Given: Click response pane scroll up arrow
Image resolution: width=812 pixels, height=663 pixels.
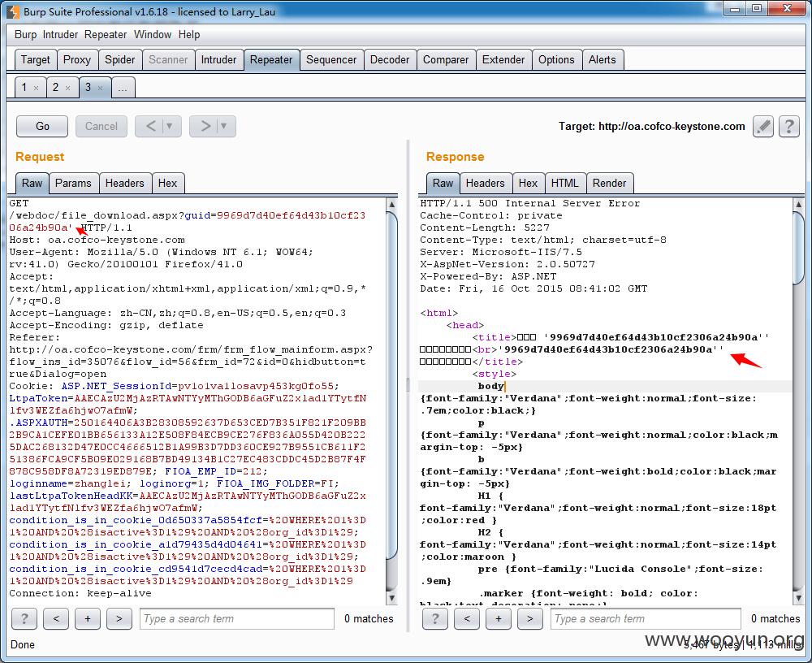Looking at the screenshot, I should [x=798, y=204].
